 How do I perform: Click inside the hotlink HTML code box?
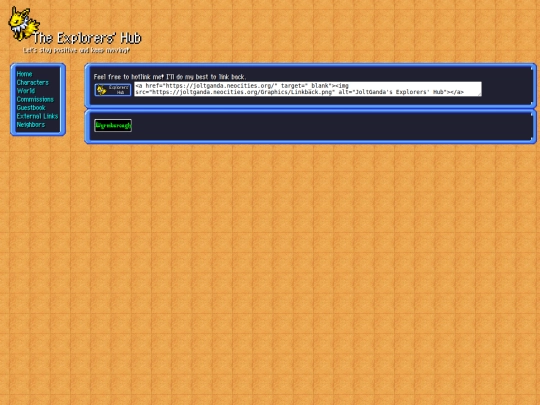coord(308,89)
